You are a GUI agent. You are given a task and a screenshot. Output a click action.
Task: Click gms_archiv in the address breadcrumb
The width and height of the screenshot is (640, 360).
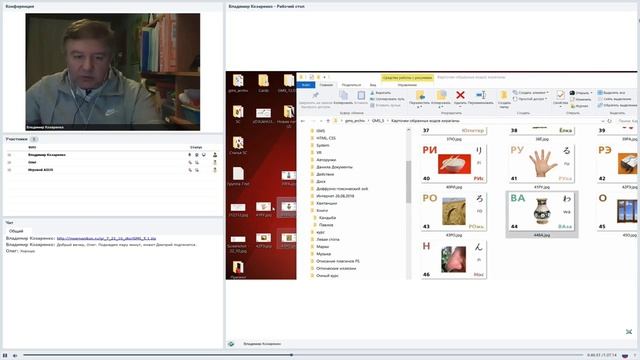click(x=355, y=121)
